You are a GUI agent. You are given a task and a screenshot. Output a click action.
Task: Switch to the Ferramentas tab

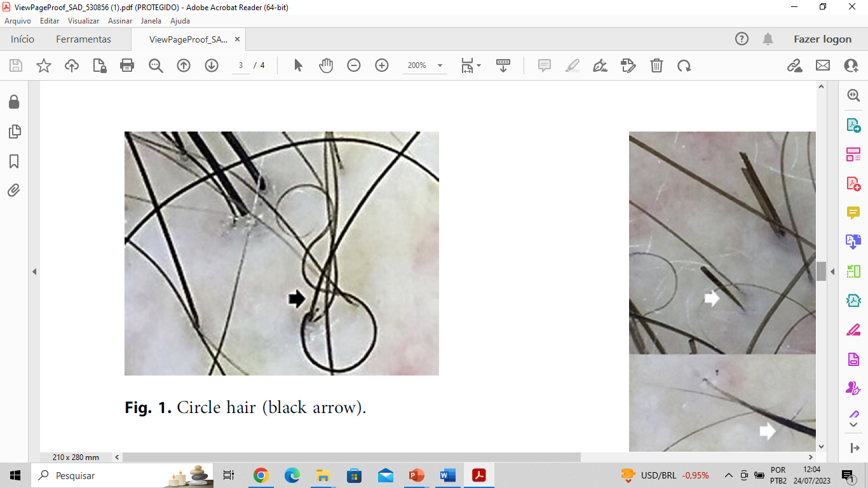coord(83,39)
